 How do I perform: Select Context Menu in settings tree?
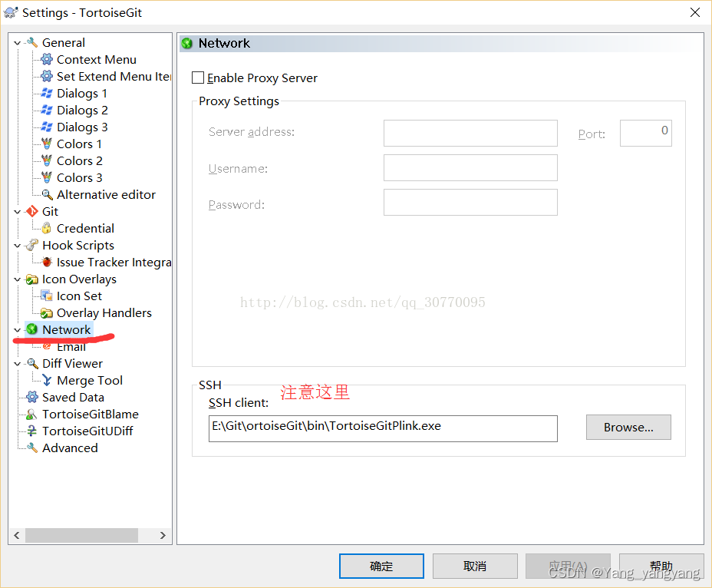coord(96,60)
